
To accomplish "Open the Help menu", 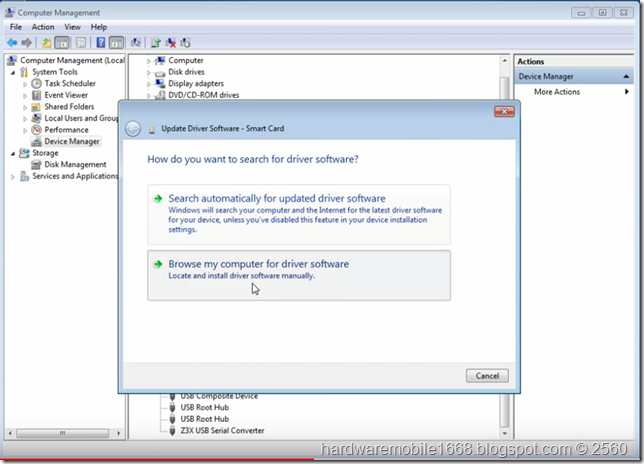I will [99, 27].
